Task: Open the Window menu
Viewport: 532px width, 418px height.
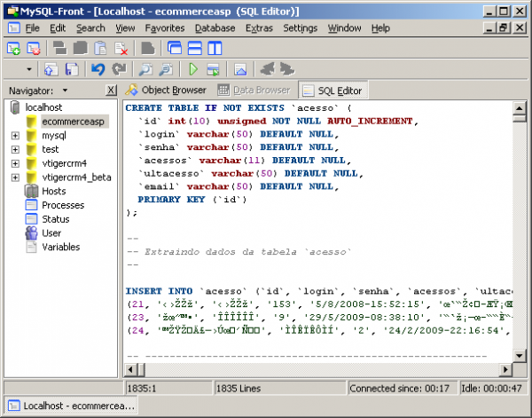Action: (344, 28)
